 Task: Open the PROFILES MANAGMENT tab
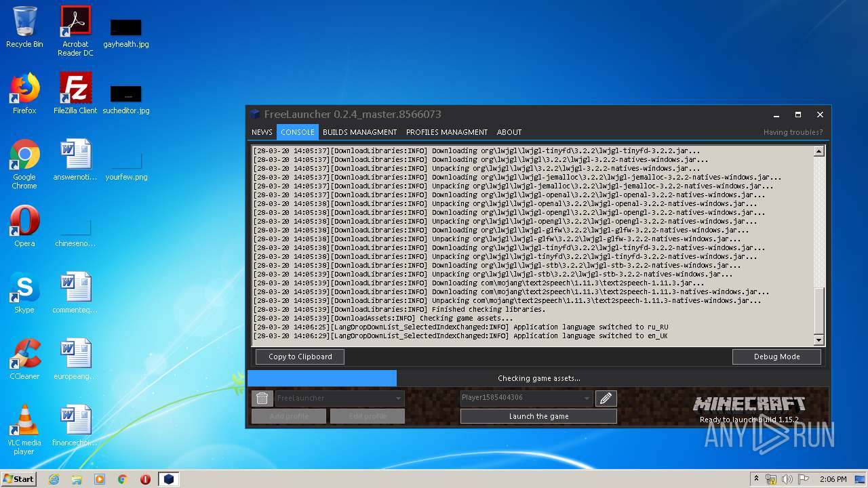[447, 132]
